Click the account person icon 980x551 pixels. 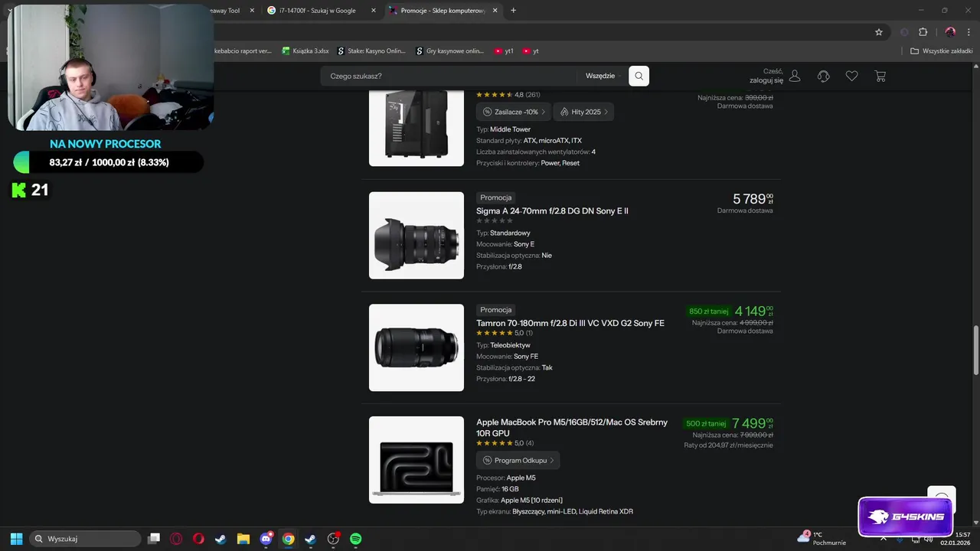[795, 76]
